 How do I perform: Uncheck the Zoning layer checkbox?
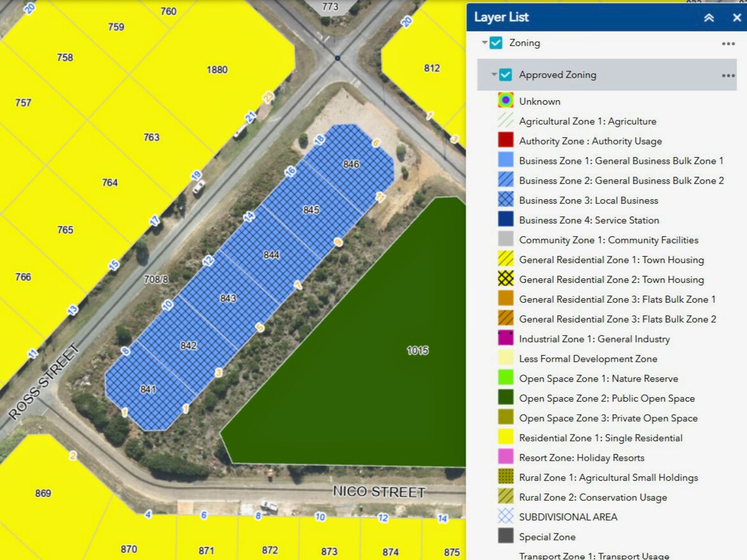[496, 43]
